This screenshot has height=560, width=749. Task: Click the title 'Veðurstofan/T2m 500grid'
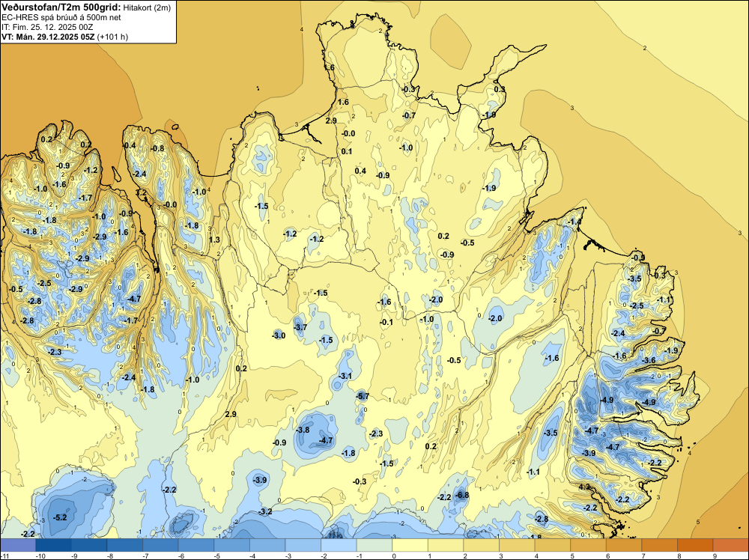(61, 7)
